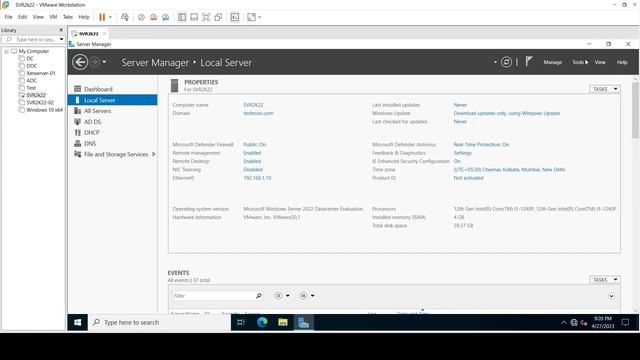Open the library search dropdown arrow
This screenshot has height=360, width=640.
tap(61, 40)
